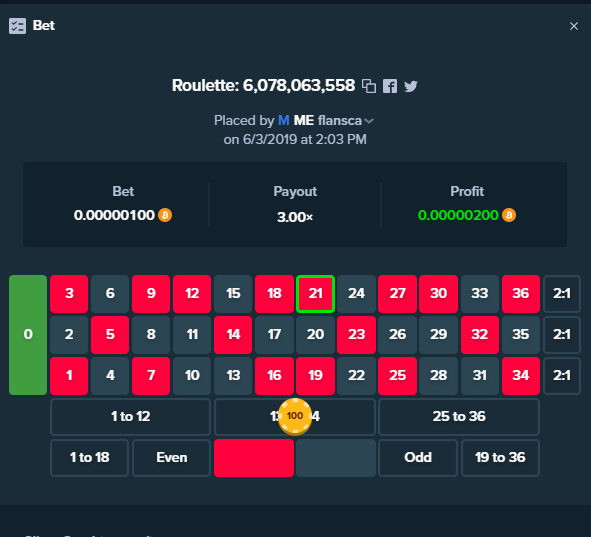
Task: Select the black color bet swatch
Action: point(336,458)
